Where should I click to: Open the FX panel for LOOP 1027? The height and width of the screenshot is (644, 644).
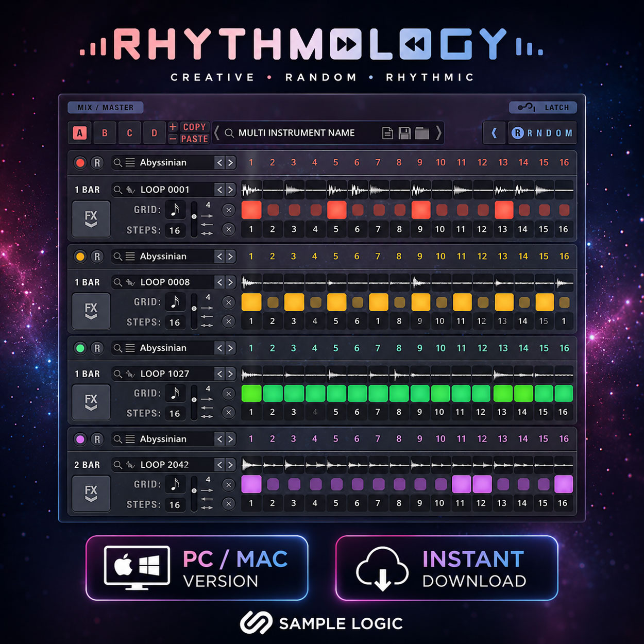[x=91, y=402]
